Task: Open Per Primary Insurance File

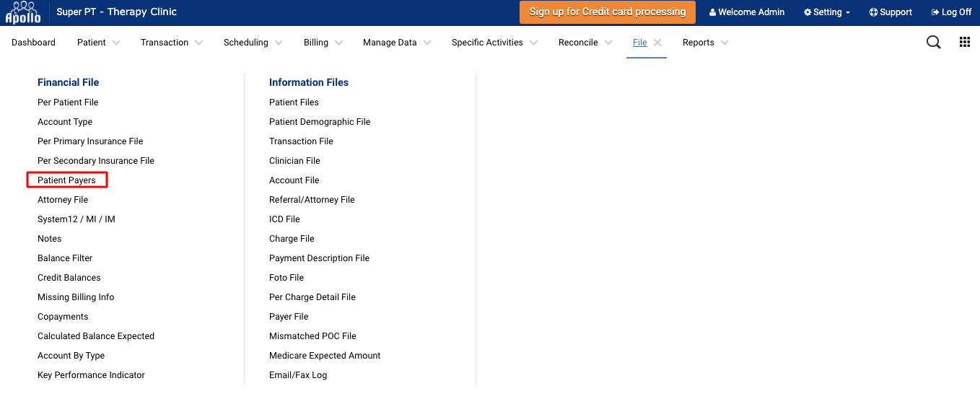Action: pos(90,141)
